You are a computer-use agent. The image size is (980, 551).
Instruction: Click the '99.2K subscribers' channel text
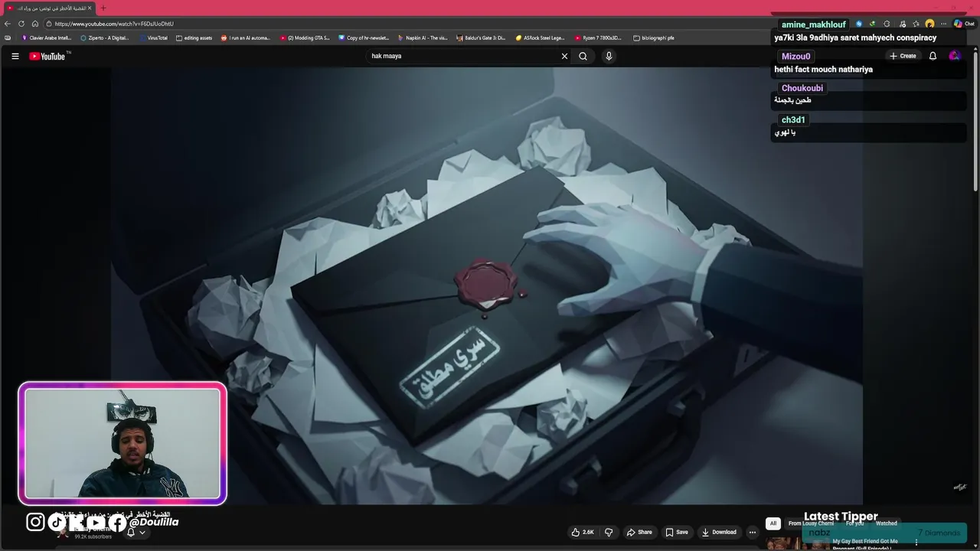pyautogui.click(x=93, y=537)
